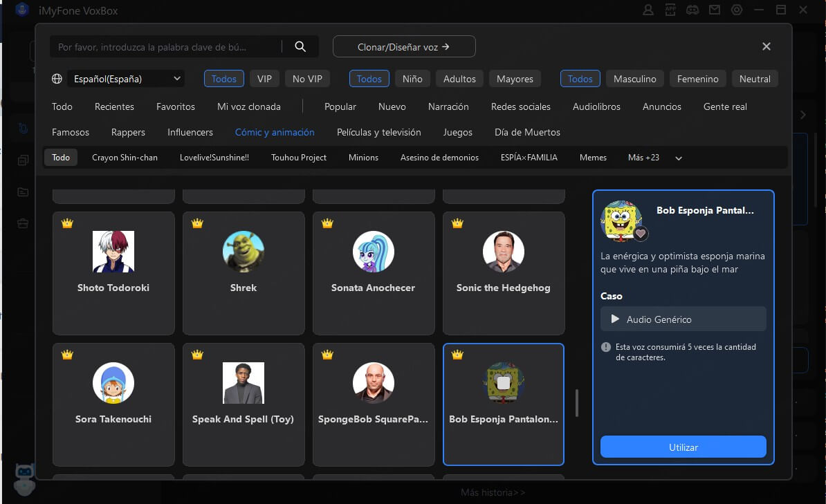Screen dimensions: 826x504
Task: Click the Utilizar button
Action: (683, 447)
